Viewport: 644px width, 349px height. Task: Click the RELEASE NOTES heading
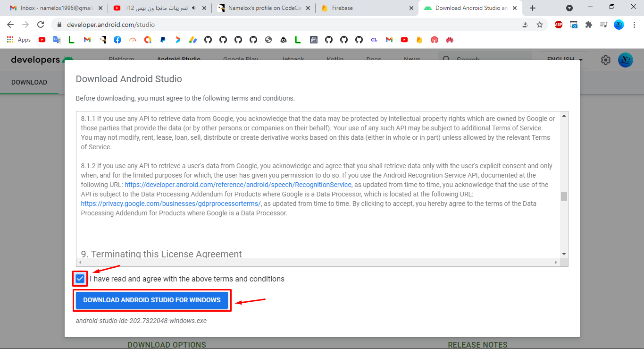[477, 345]
